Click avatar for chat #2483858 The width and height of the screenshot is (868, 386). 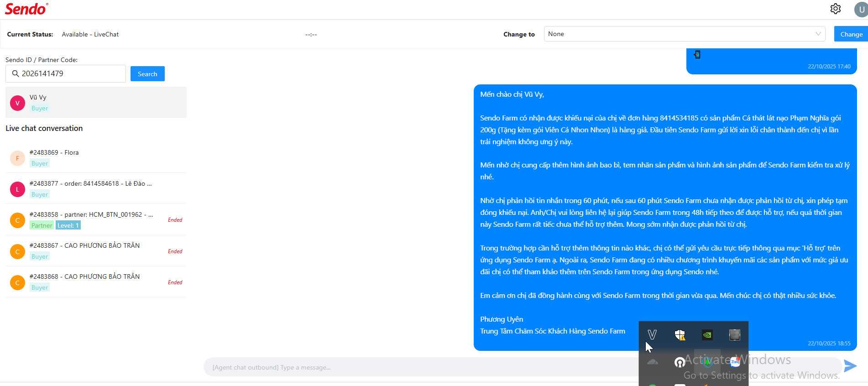pos(17,220)
